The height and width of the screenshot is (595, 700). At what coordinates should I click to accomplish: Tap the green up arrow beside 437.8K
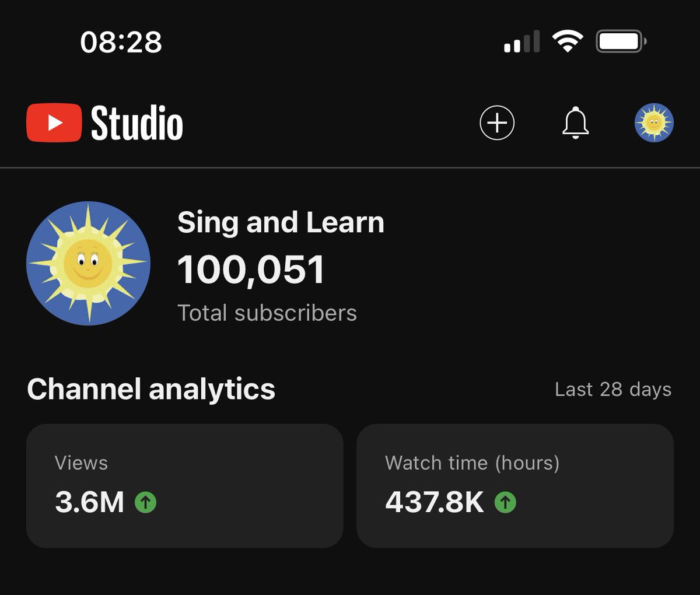pyautogui.click(x=506, y=502)
